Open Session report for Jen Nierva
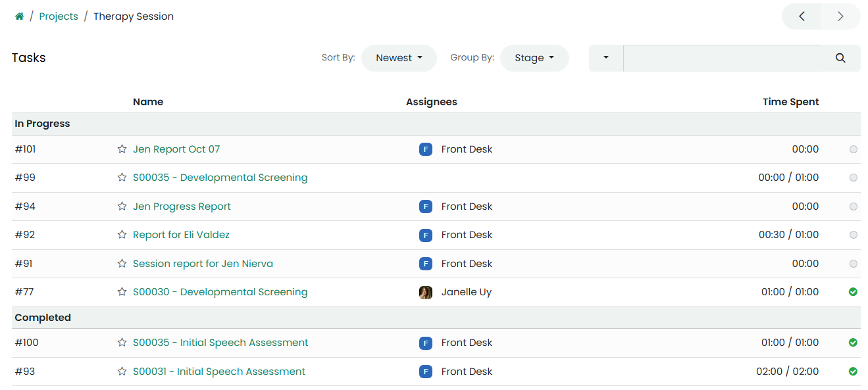Image resolution: width=868 pixels, height=390 pixels. tap(203, 264)
